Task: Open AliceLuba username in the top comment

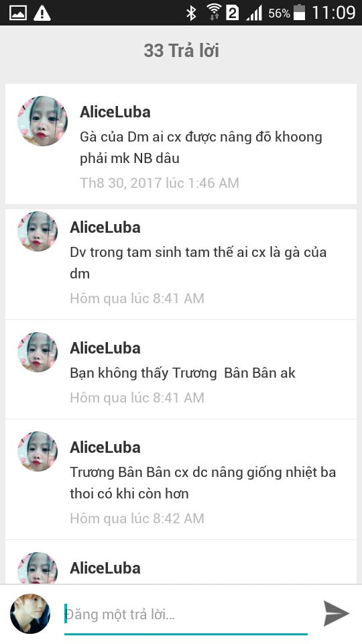Action: (115, 112)
